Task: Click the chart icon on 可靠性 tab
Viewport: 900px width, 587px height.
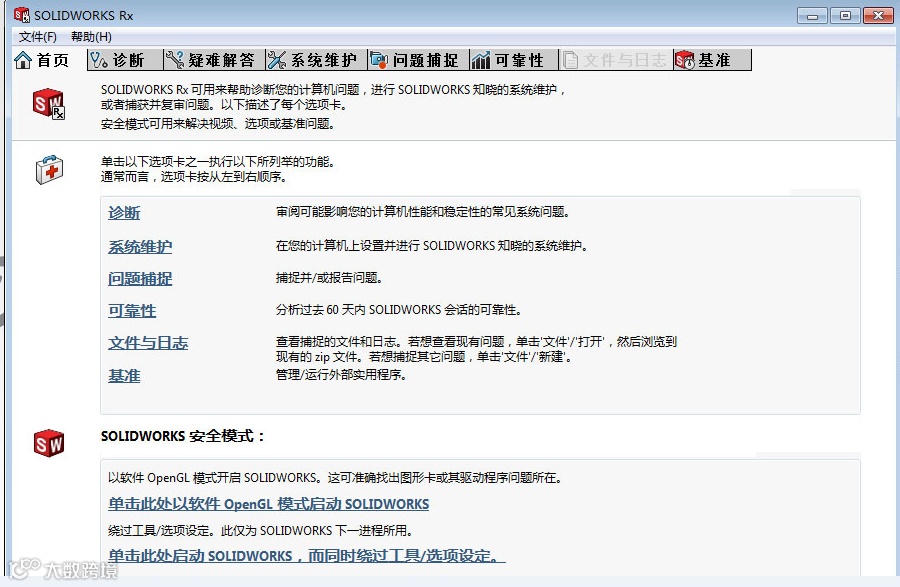Action: pos(480,60)
